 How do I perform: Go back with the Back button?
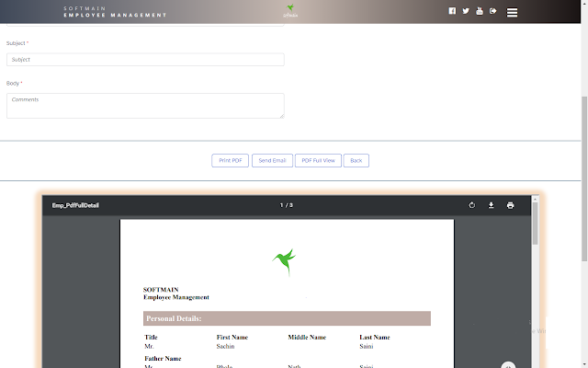point(356,161)
